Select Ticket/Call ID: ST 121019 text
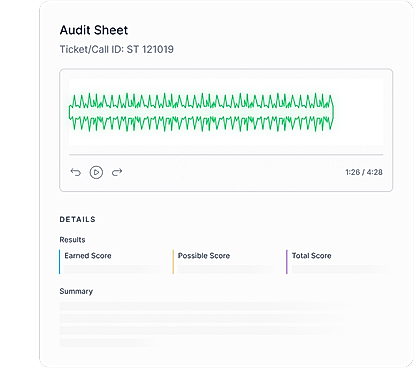 (x=117, y=49)
